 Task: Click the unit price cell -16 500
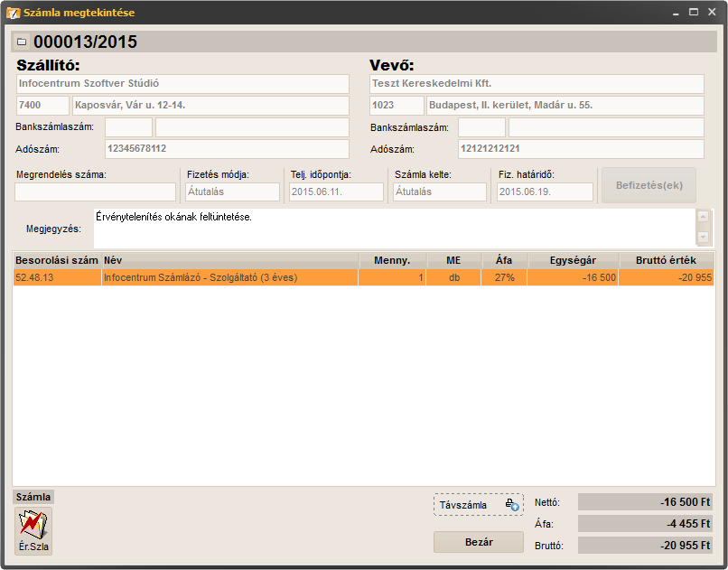573,277
